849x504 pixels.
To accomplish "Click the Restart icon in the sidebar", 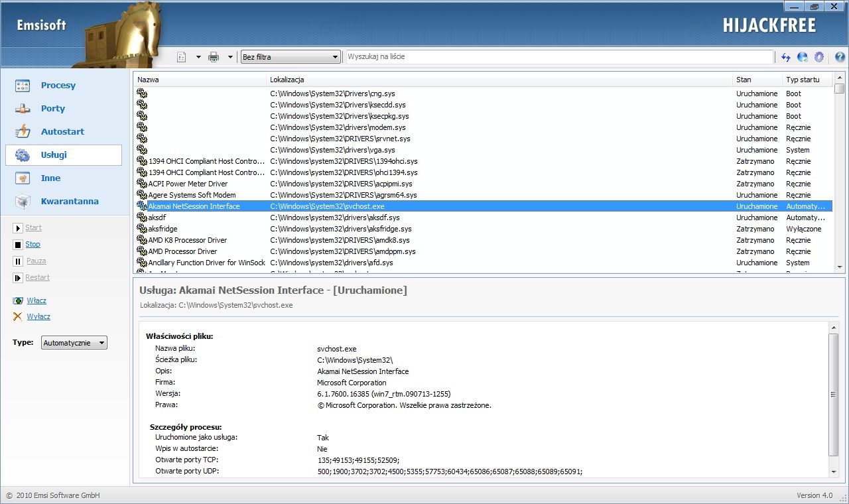I will [x=18, y=278].
